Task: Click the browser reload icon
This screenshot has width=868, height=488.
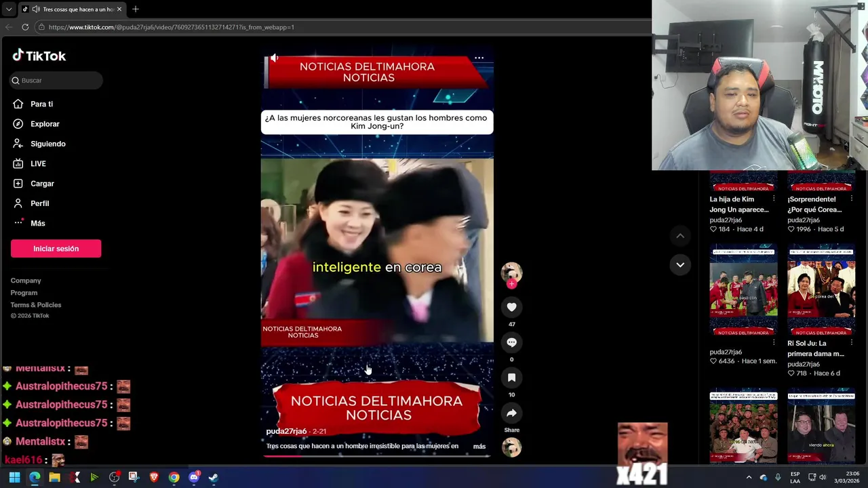Action: pos(25,27)
